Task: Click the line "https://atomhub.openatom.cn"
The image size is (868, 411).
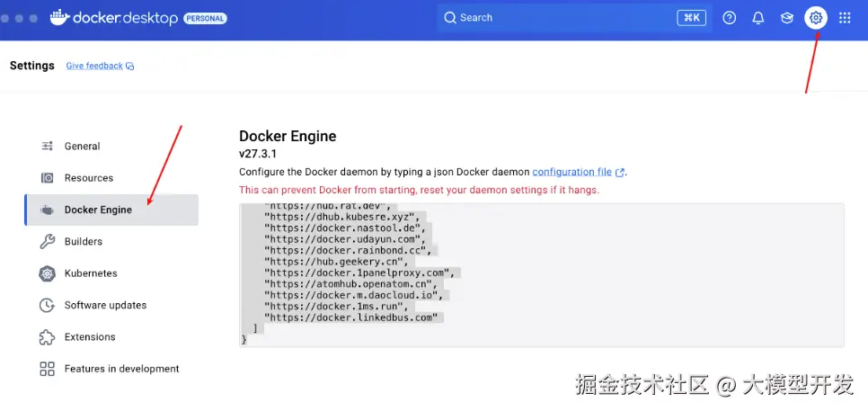Action: click(x=349, y=284)
